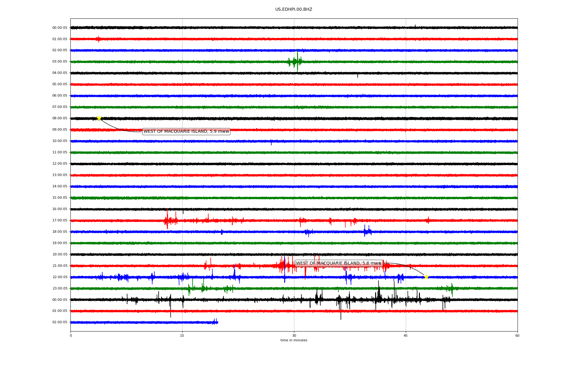
Task: Click the 23:00:05 row time label
Action: click(60, 289)
